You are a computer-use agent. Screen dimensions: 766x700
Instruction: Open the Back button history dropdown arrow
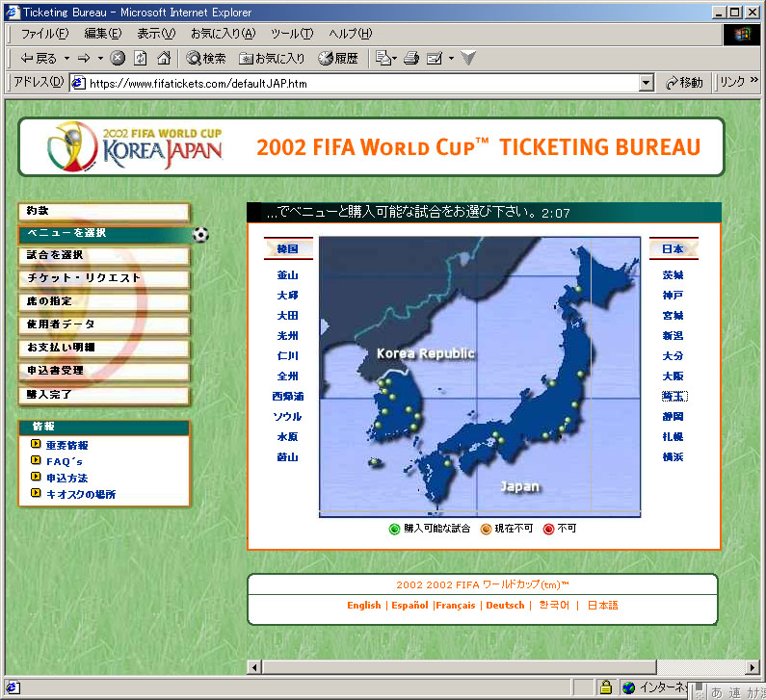tap(66, 59)
